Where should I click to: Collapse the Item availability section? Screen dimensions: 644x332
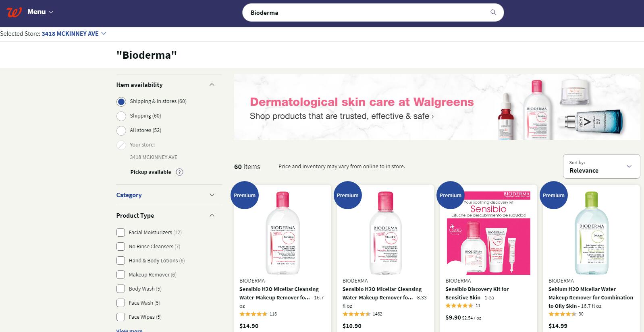(212, 85)
